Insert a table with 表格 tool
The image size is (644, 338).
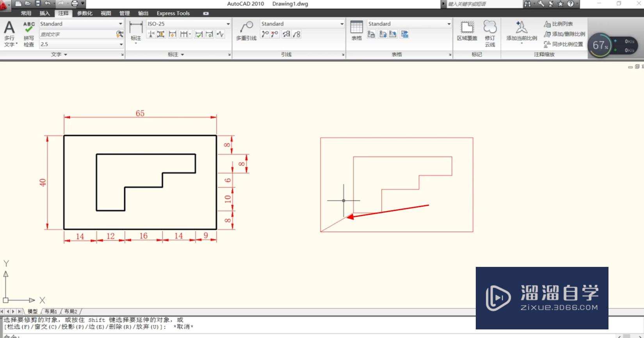coord(356,30)
